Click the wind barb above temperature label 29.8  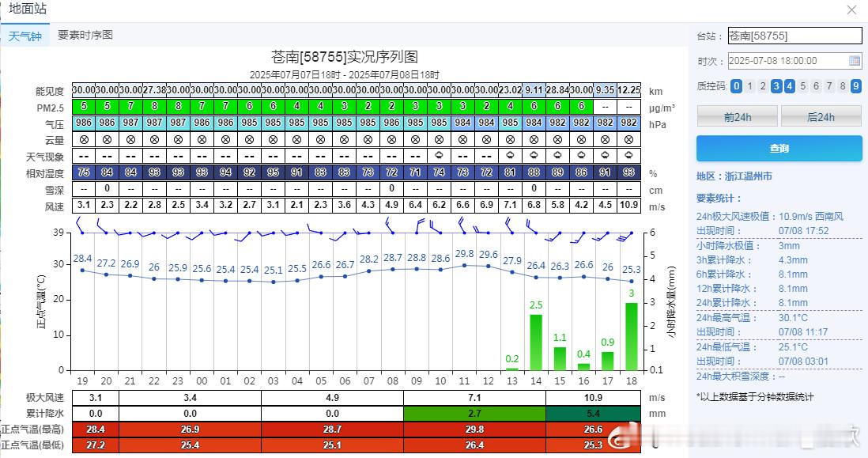coord(462,225)
